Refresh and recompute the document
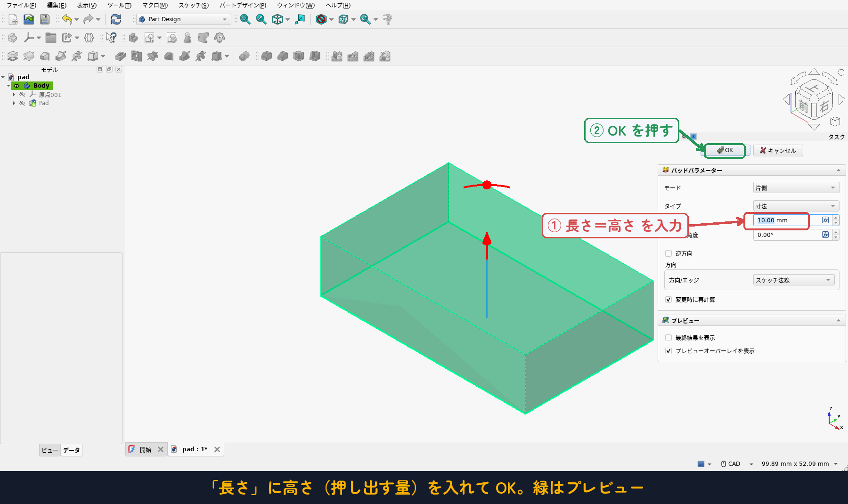 (x=116, y=19)
